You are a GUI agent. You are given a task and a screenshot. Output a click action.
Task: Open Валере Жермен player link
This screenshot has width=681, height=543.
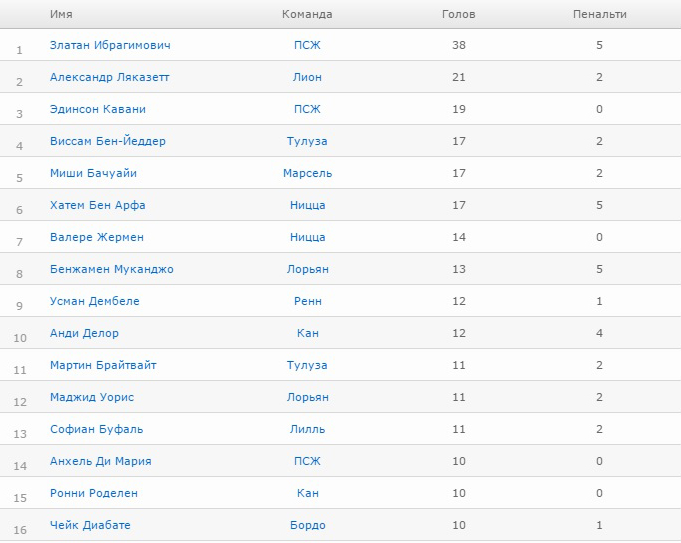[97, 237]
